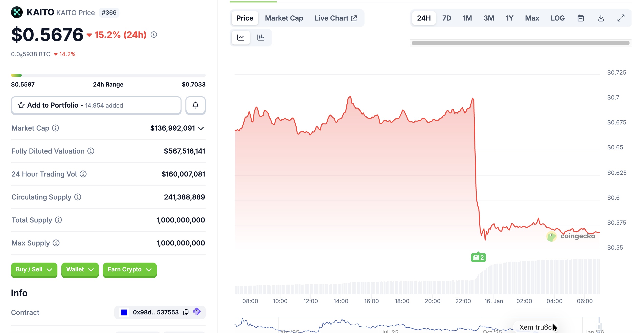
Task: Expand chart to fullscreen
Action: [621, 18]
